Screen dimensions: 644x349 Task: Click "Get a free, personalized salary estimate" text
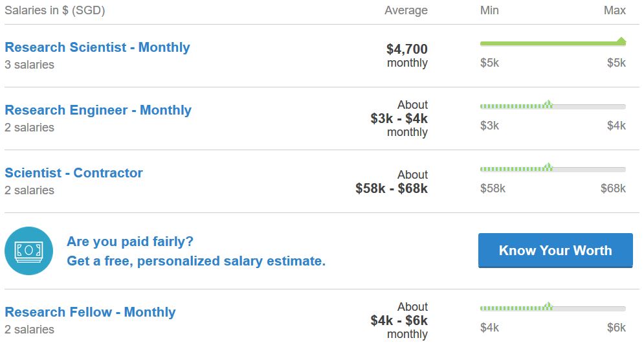[x=196, y=261]
